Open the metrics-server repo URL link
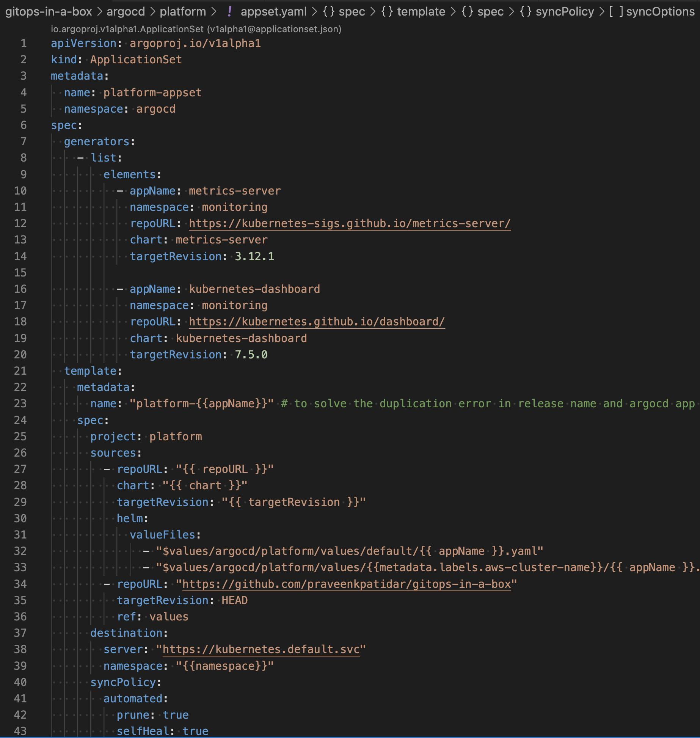 pyautogui.click(x=350, y=223)
